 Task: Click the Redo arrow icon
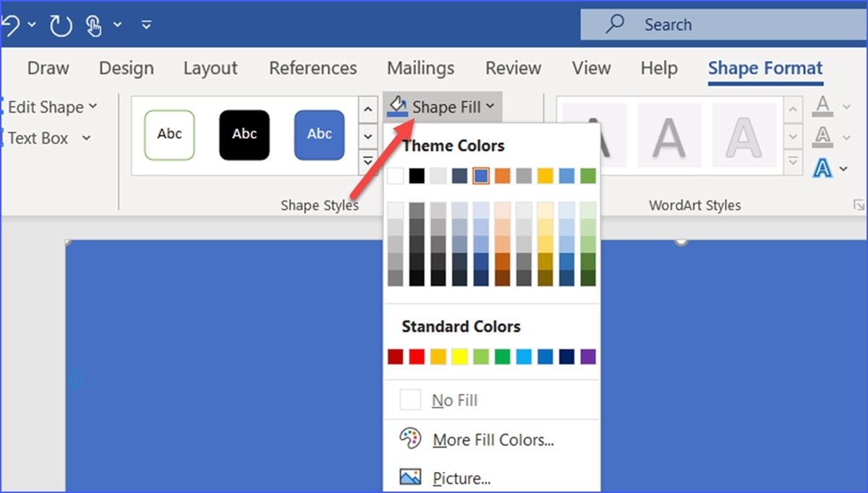point(60,25)
